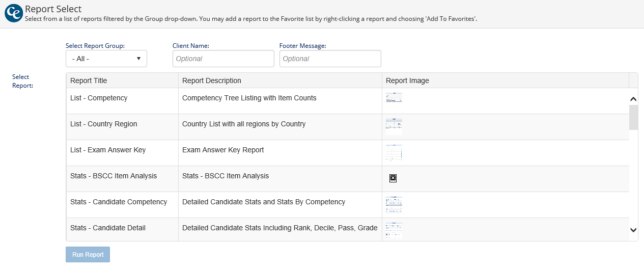Open Stats - Candidate Competency thumbnail image
Image resolution: width=644 pixels, height=269 pixels.
[x=394, y=204]
